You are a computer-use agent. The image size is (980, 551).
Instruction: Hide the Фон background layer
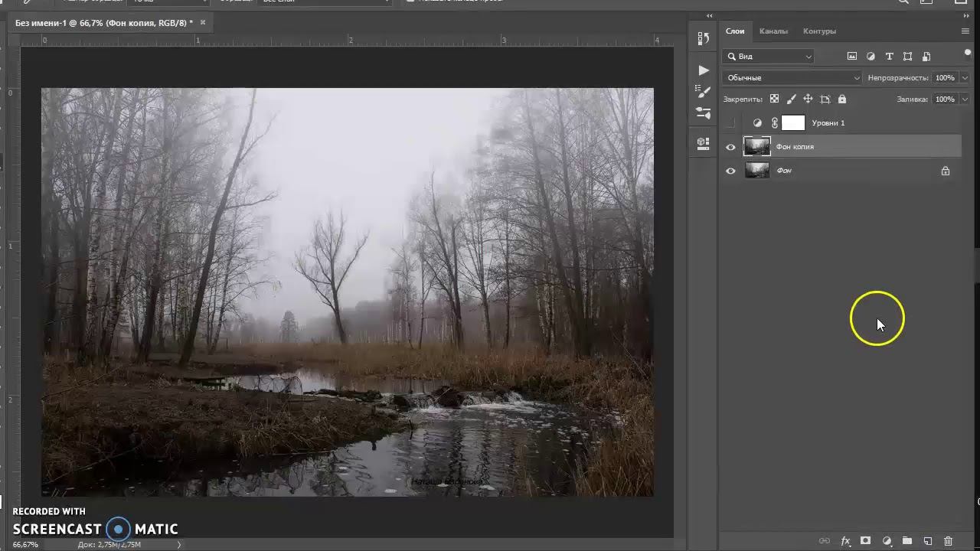click(730, 171)
